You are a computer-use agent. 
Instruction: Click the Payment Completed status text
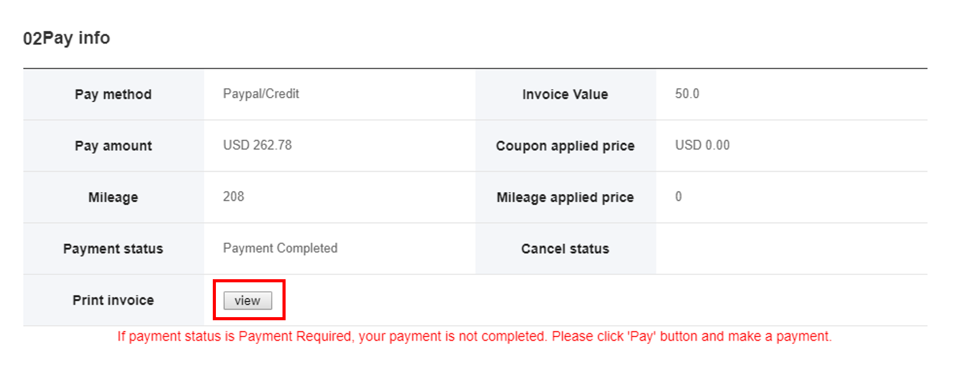tap(280, 248)
